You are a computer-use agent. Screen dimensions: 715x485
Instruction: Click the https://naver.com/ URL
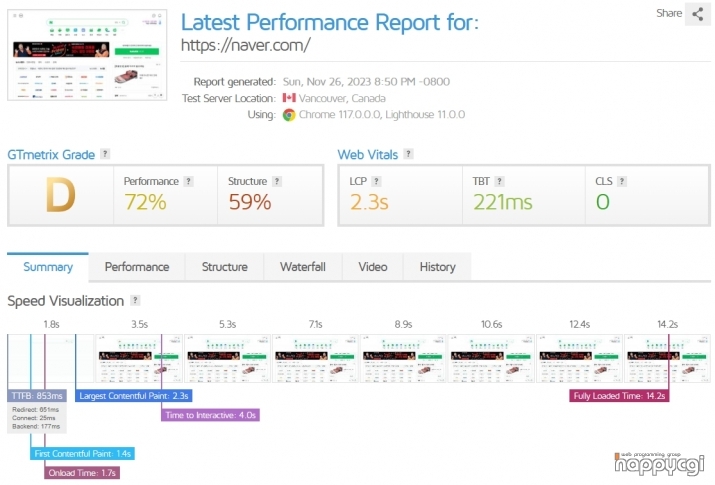(x=246, y=45)
